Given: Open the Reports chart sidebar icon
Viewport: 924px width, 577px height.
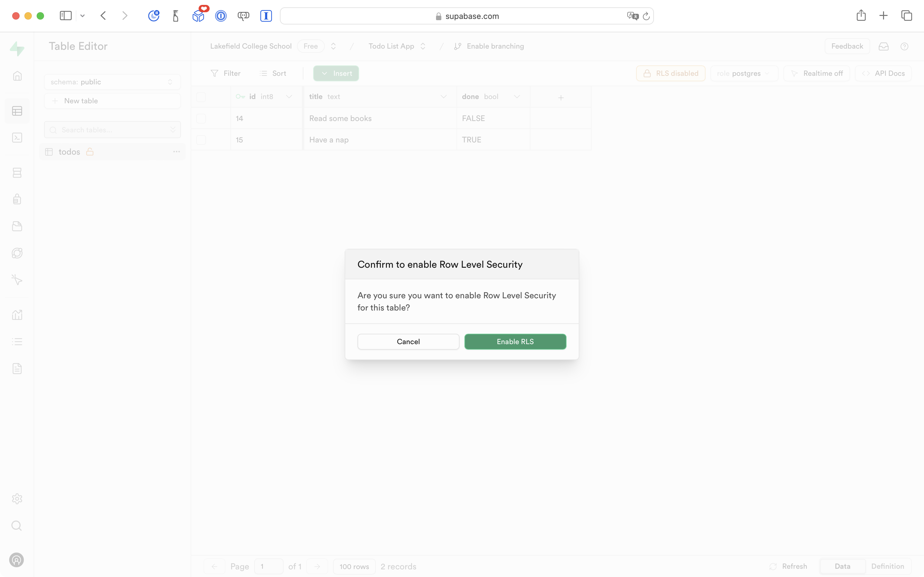Looking at the screenshot, I should point(17,315).
